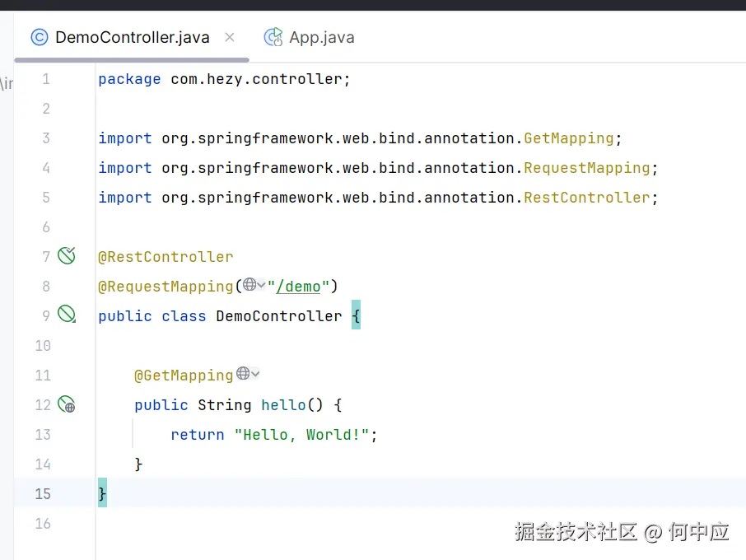Click line number 16 in the gutter
Viewport: 746px width, 560px height.
click(x=43, y=524)
